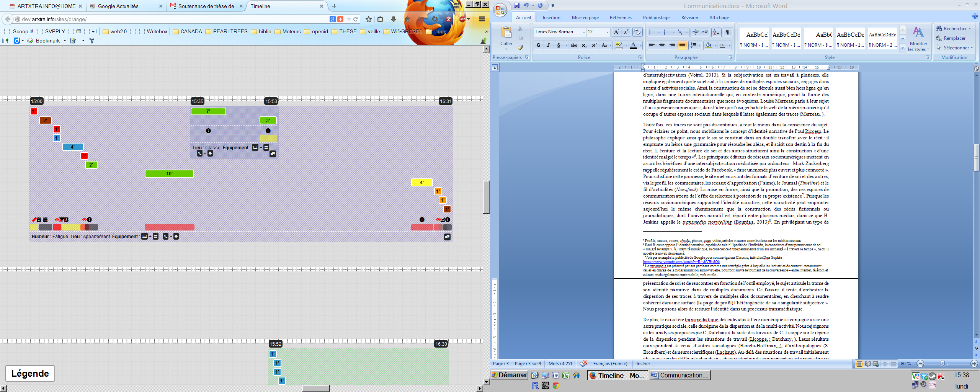Viewport: 980px width, 392px height.
Task: Open the Times New Roman font dropdown
Action: (x=584, y=32)
